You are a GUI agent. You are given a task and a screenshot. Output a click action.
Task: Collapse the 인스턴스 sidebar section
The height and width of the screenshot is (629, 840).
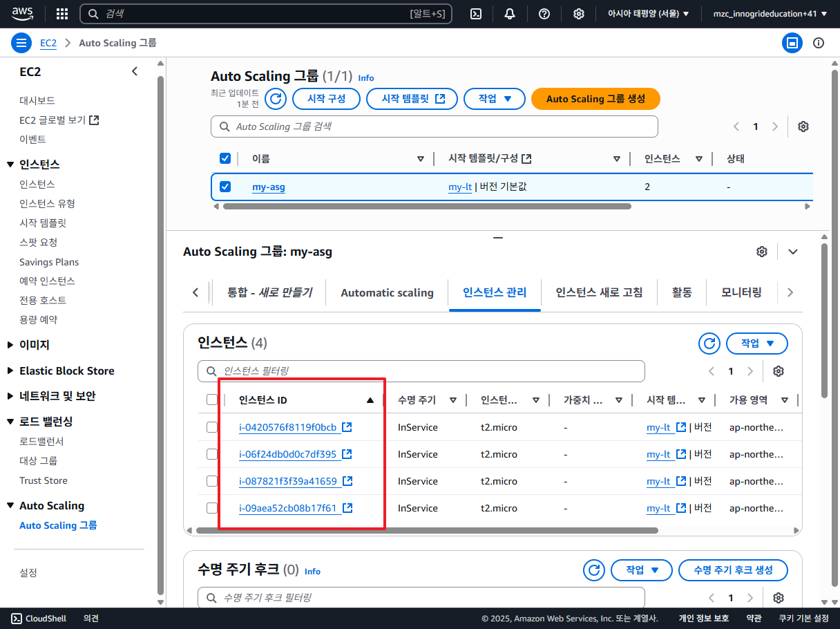tap(10, 165)
